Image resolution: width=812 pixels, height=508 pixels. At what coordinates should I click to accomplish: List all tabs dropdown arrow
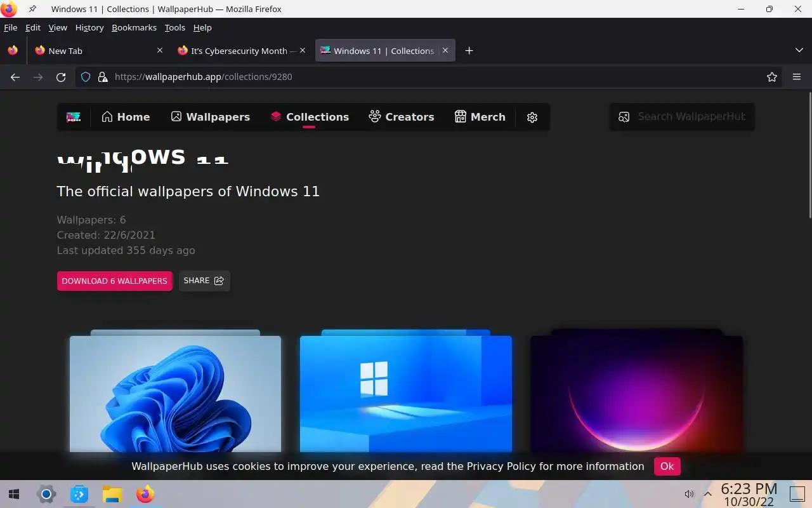(799, 51)
